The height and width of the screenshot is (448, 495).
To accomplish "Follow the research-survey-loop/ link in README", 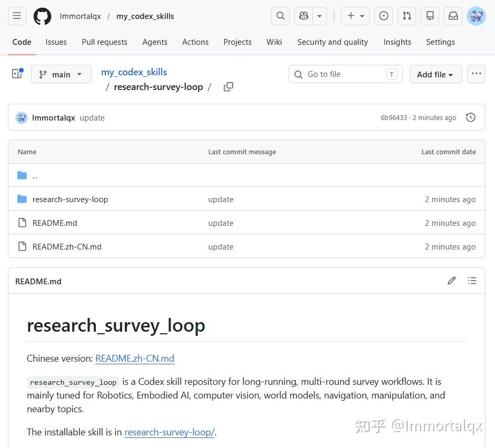I will [170, 432].
